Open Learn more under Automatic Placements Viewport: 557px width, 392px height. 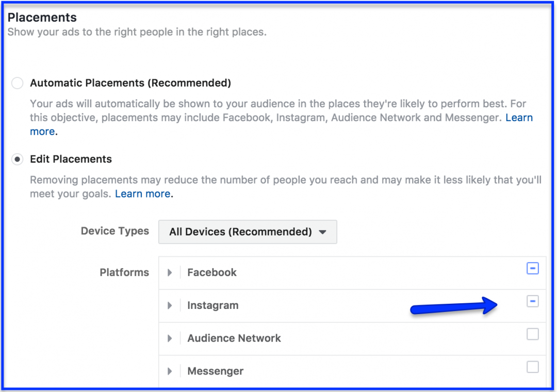click(x=519, y=118)
